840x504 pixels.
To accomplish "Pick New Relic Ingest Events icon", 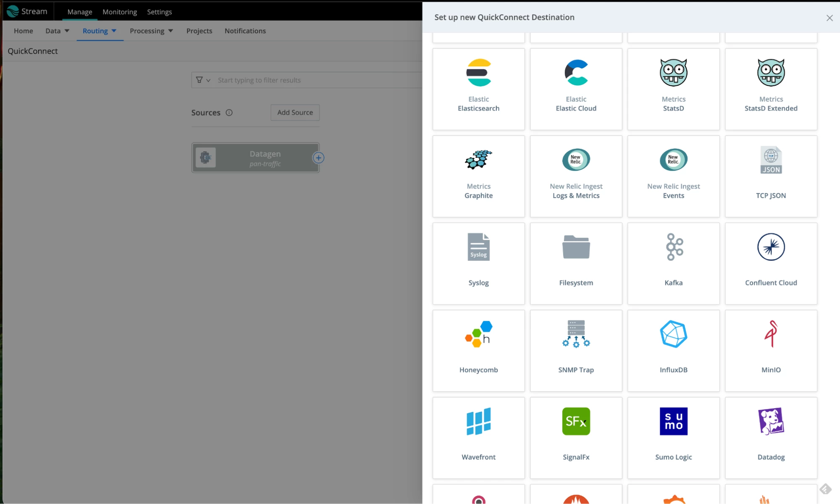I will click(x=674, y=160).
